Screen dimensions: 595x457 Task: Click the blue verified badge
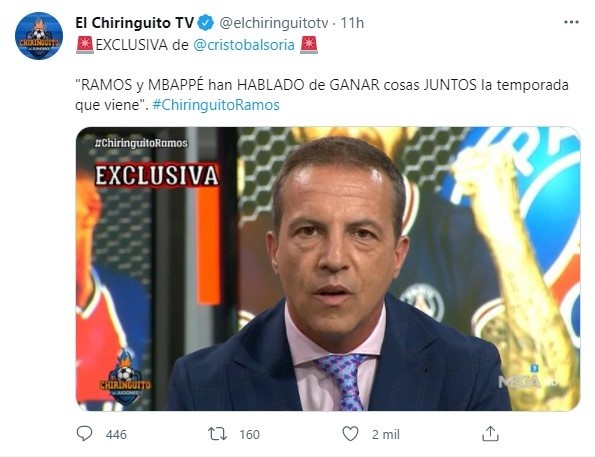[206, 23]
